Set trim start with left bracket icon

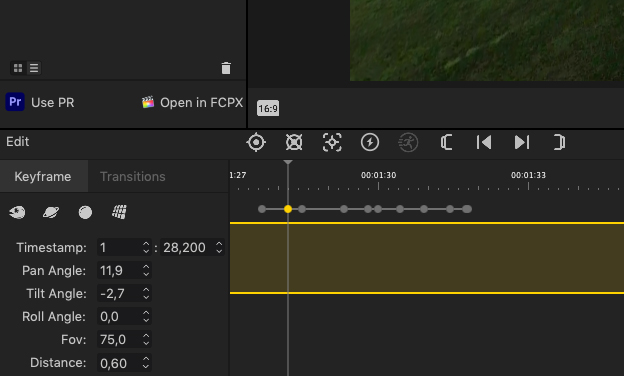pos(446,142)
